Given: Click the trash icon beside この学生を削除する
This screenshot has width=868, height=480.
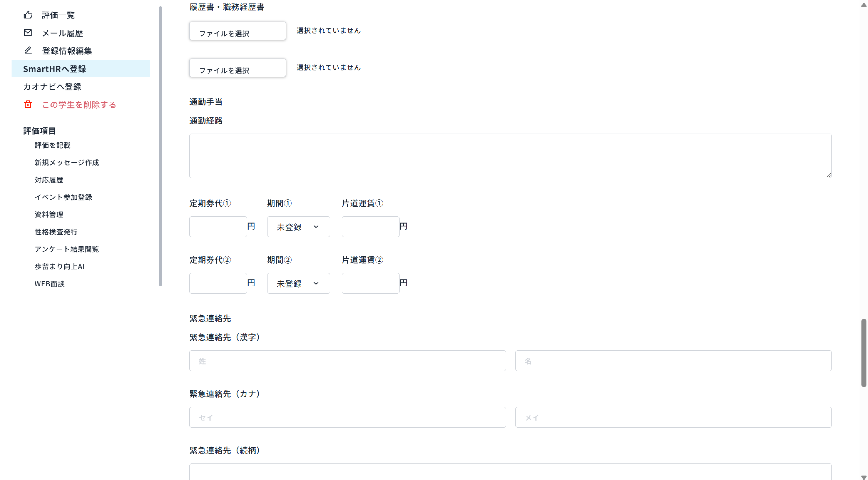Looking at the screenshot, I should (x=28, y=105).
